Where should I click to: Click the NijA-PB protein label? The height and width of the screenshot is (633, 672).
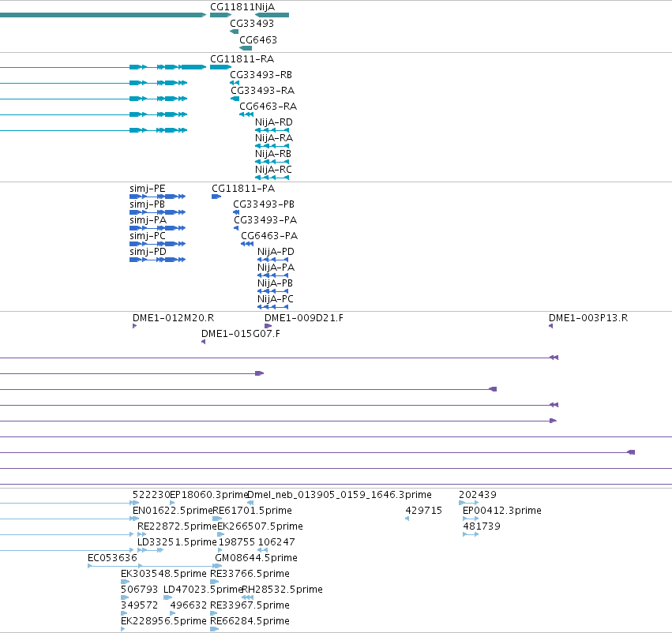[x=275, y=283]
